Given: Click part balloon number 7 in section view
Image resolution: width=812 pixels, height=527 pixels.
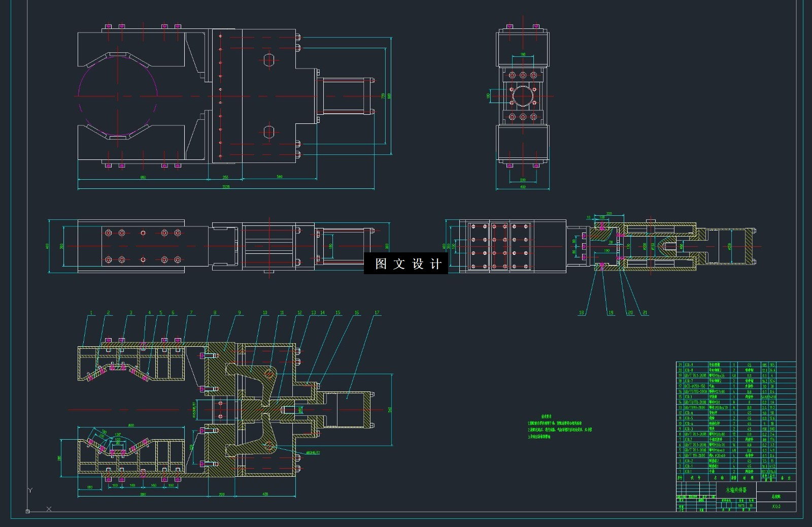Looking at the screenshot, I should tap(191, 313).
